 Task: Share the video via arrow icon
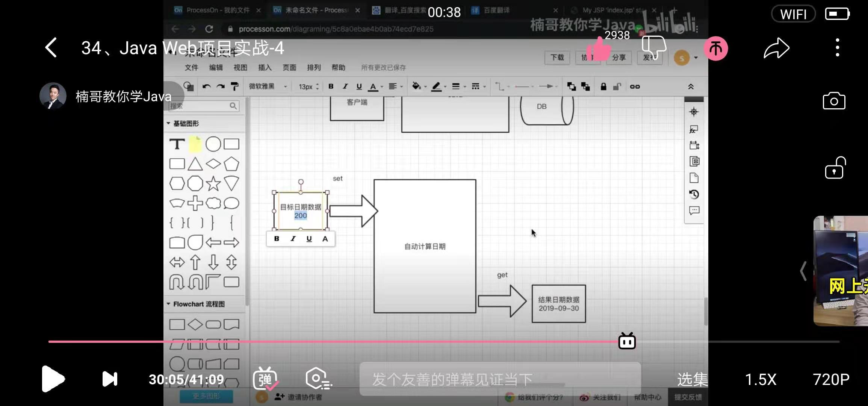776,48
